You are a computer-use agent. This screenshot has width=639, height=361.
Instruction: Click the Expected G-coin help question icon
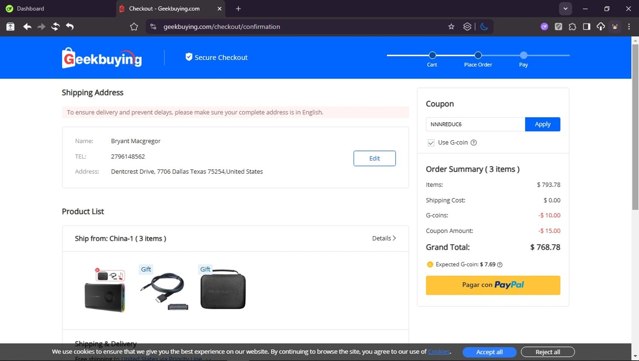500,264
